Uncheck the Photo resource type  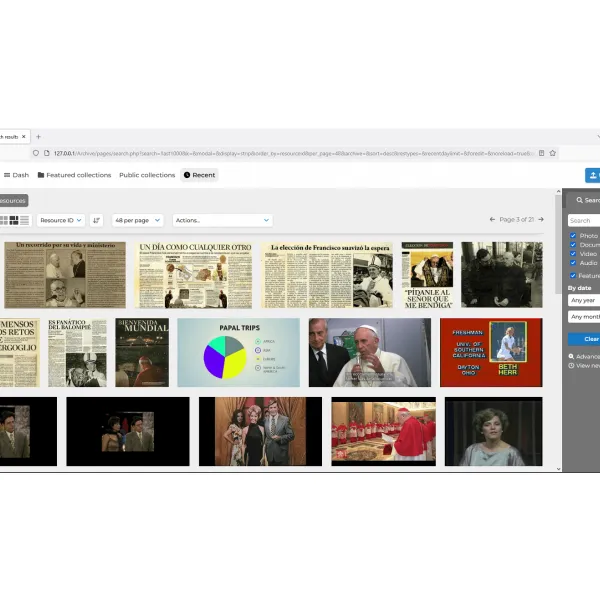click(573, 236)
